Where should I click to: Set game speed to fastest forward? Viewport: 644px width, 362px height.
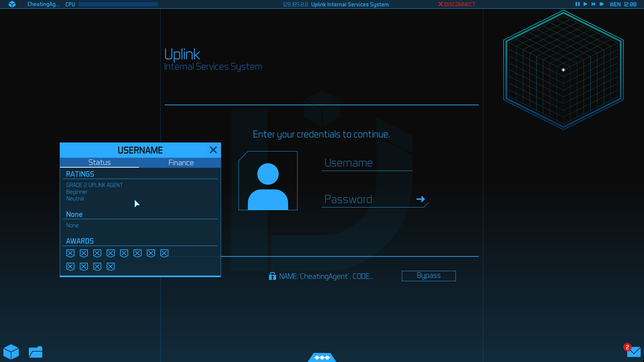coord(602,4)
